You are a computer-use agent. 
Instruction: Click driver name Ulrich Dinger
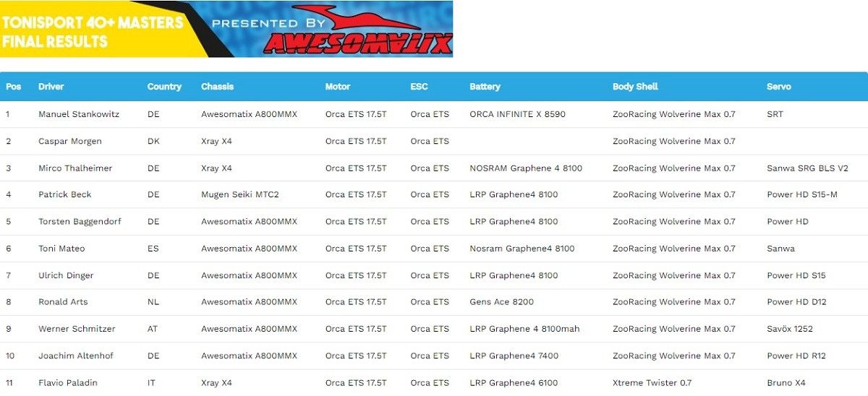pos(66,275)
